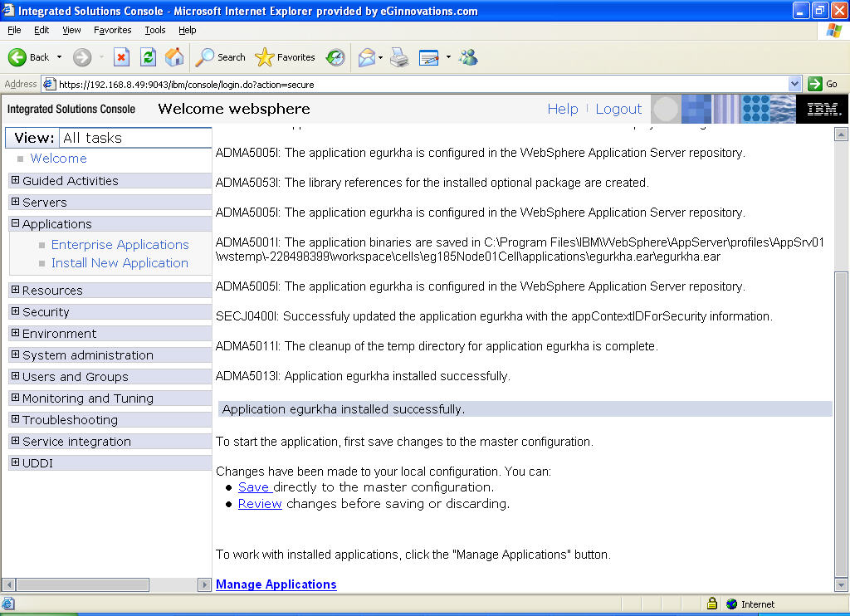
Task: Open the Mail button dropdown arrow
Action: 380,57
